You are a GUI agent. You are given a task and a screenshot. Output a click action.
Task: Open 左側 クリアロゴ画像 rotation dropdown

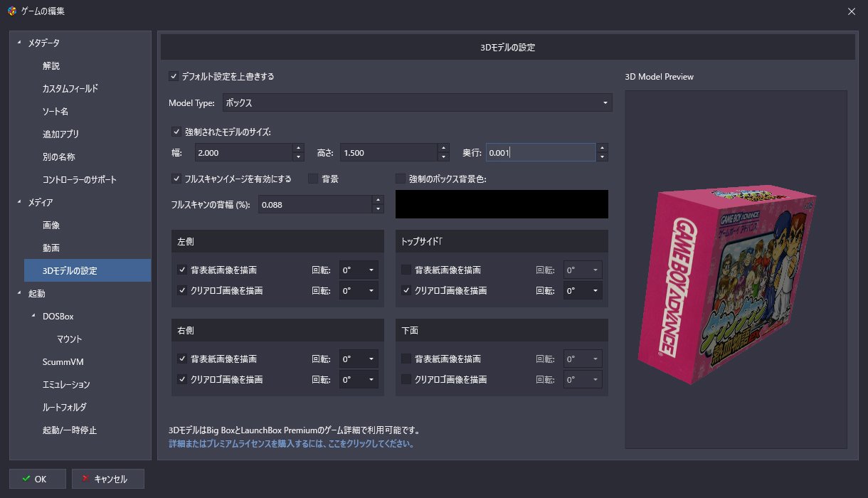coord(359,290)
